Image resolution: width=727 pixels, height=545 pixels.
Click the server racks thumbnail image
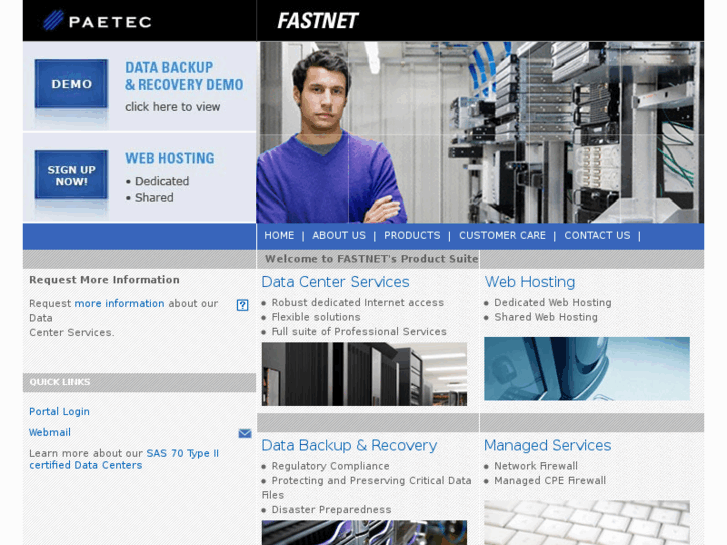tap(364, 374)
